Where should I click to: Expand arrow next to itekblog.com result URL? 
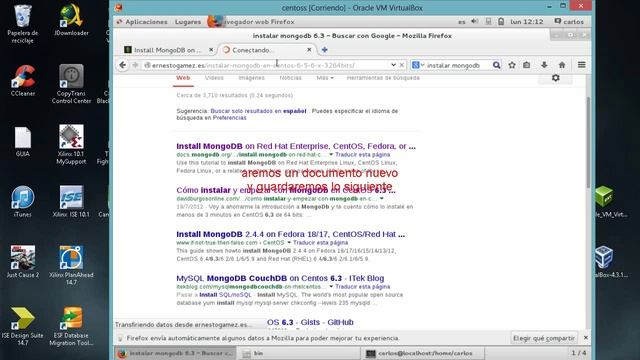pos(331,287)
